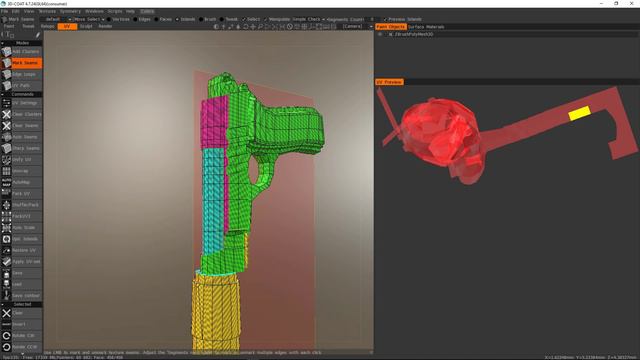The image size is (640, 360).
Task: Click the Segments Count input field
Action: coord(372,19)
